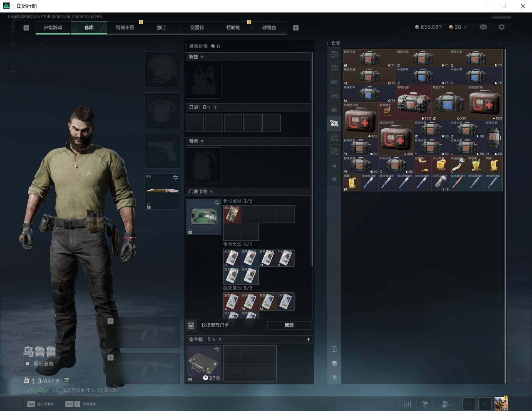Select the 战地医疗箱 with 620 durability
532x411 pixels.
click(x=485, y=103)
